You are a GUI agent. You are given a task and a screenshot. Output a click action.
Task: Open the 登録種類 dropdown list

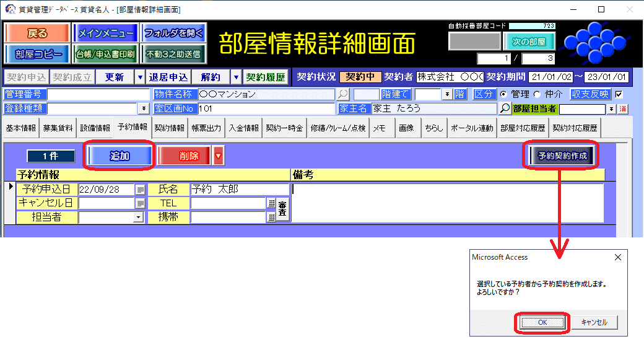[x=144, y=108]
